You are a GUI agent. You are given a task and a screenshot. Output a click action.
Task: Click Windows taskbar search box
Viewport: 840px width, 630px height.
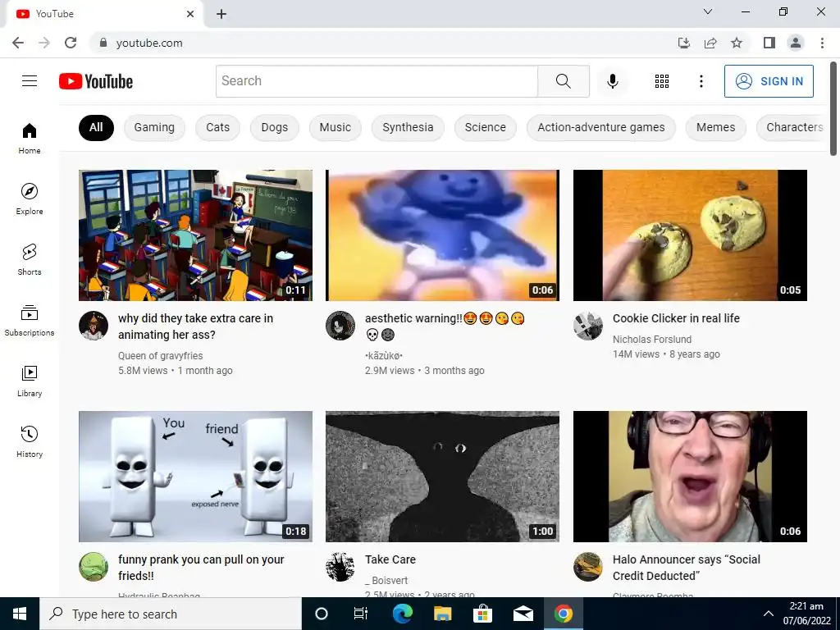click(x=171, y=614)
